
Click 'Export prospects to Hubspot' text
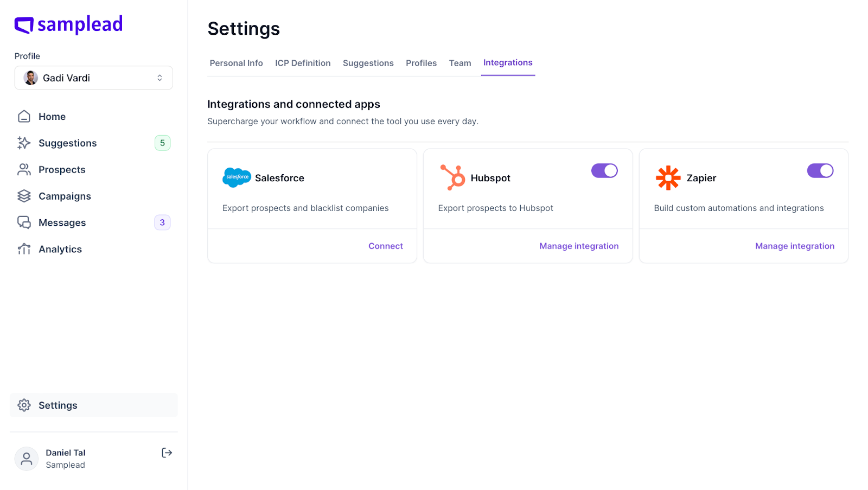click(496, 208)
